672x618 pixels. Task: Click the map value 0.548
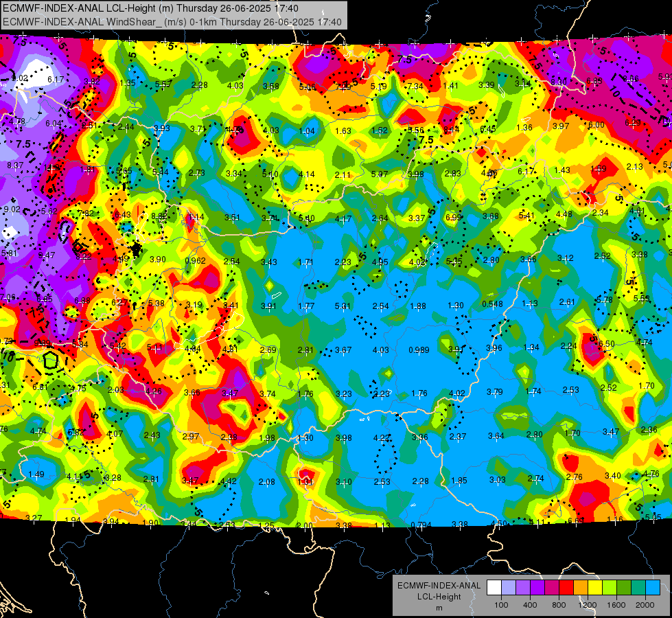pos(492,304)
